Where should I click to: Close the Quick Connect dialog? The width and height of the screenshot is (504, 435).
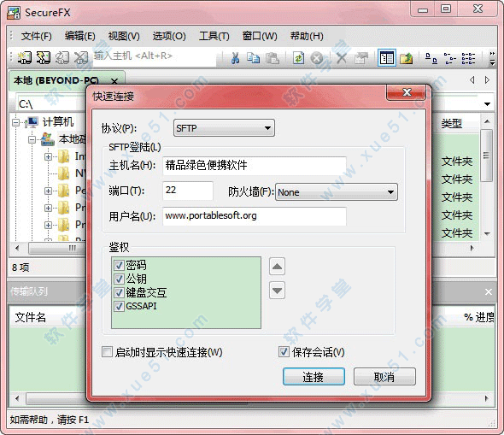click(x=407, y=92)
